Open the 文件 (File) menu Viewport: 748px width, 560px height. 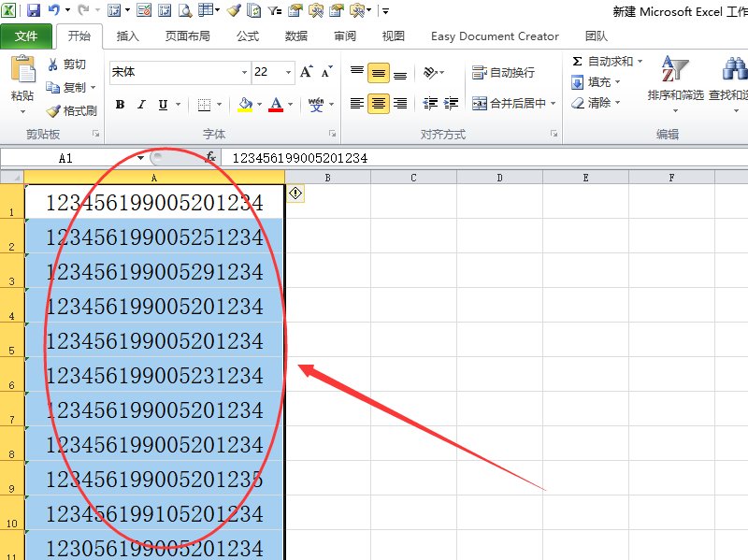(x=27, y=36)
